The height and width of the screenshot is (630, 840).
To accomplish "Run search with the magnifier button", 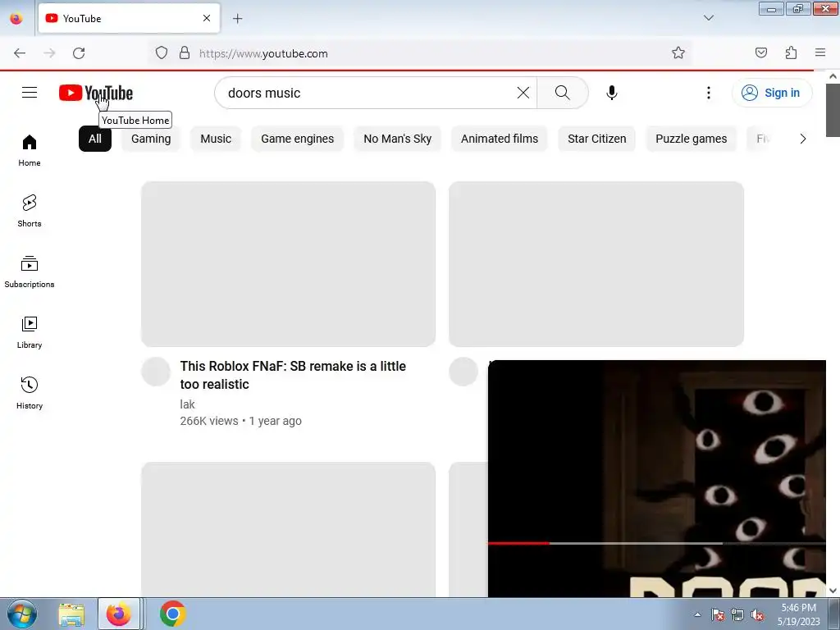I will point(563,93).
